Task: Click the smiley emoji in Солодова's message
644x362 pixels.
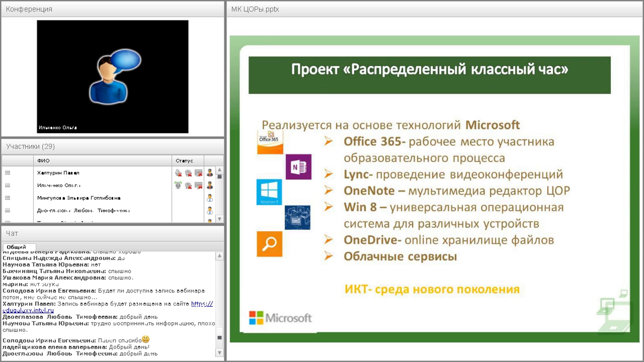Action: [x=146, y=339]
